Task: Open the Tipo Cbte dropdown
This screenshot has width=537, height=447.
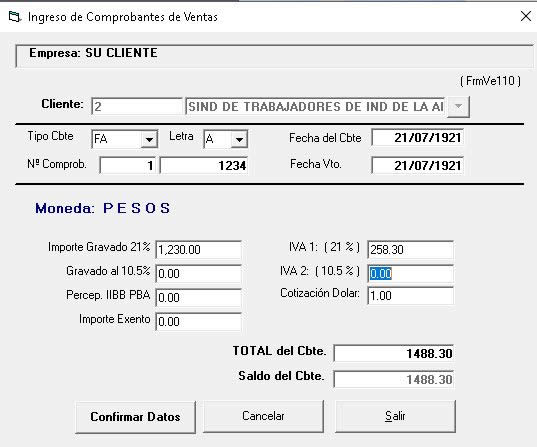Action: point(149,139)
